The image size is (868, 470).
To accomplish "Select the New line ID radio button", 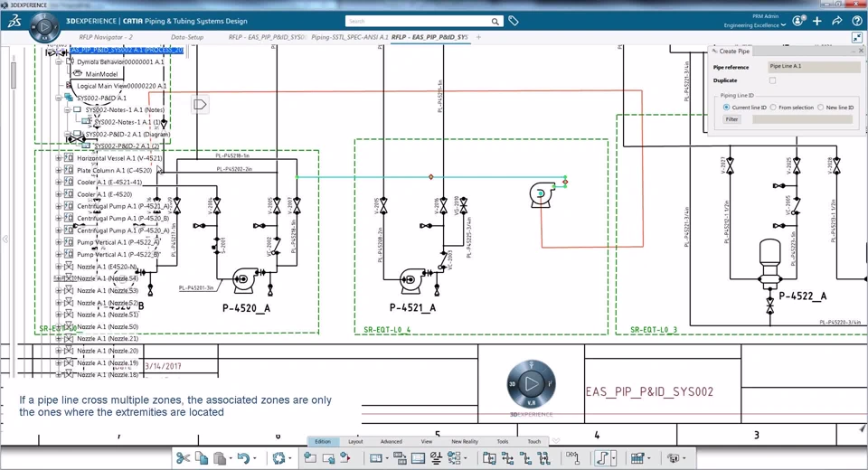I will click(821, 108).
